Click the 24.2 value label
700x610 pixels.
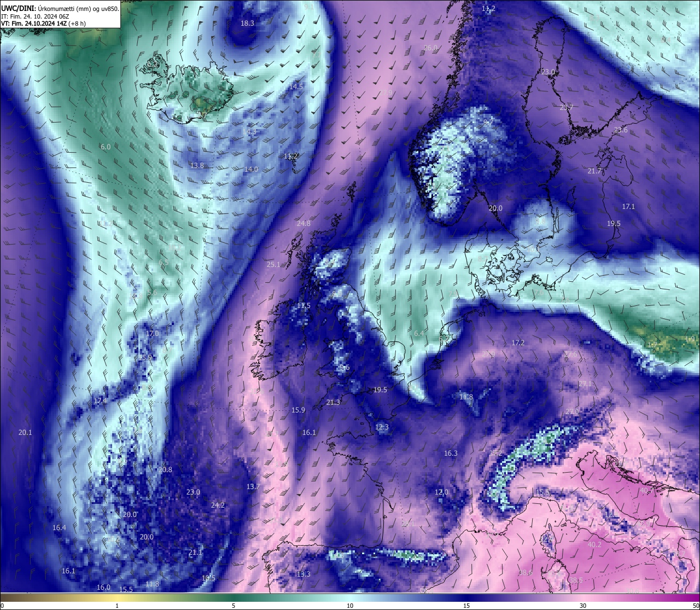pos(218,505)
